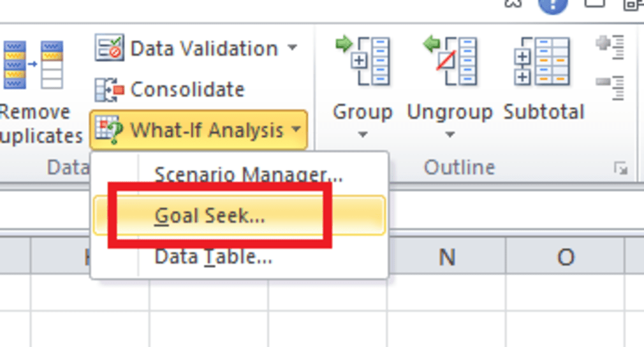644x347 pixels.
Task: Click the Consolidate icon
Action: pyautogui.click(x=109, y=90)
